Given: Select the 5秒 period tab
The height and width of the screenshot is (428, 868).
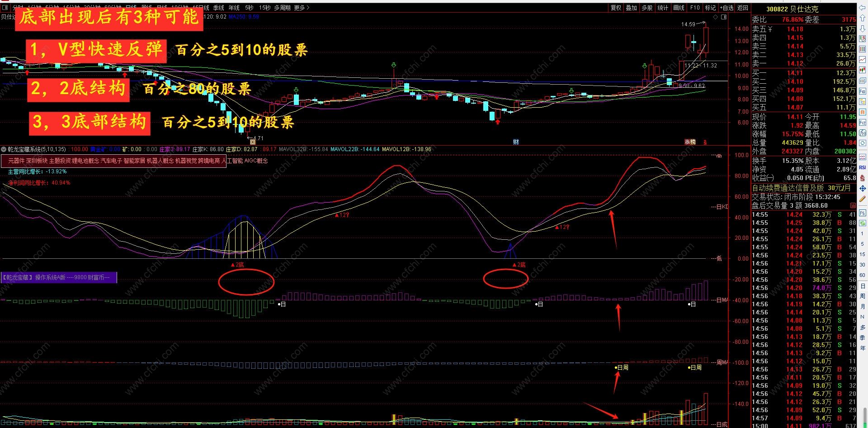Looking at the screenshot, I should pyautogui.click(x=249, y=8).
